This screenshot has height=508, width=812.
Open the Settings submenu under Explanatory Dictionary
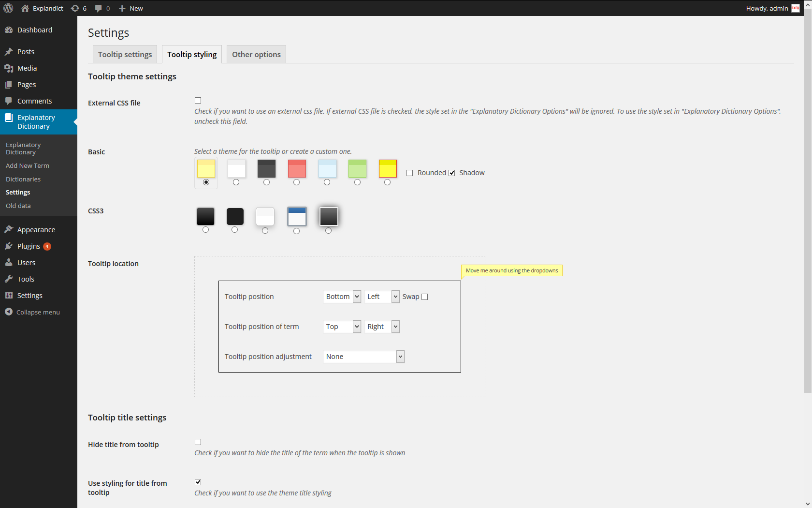[18, 193]
